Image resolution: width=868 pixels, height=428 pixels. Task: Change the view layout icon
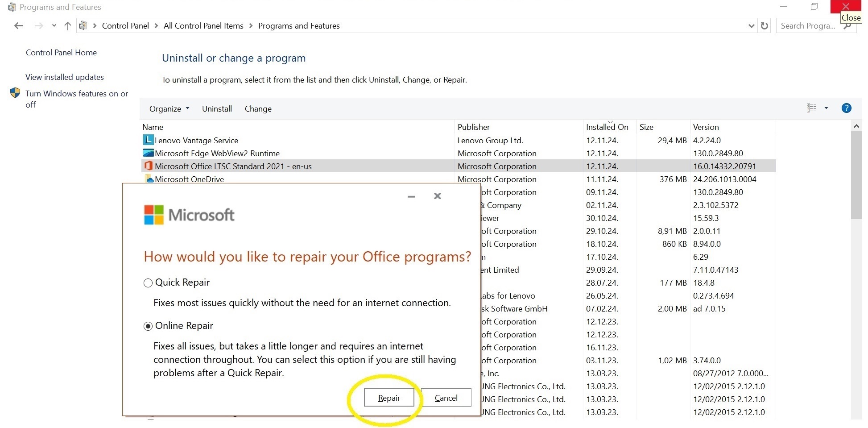(811, 108)
